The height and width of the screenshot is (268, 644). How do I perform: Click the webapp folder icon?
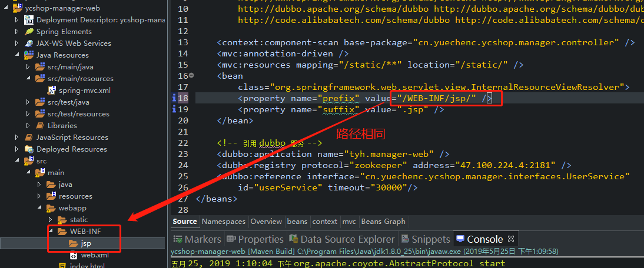pos(51,208)
